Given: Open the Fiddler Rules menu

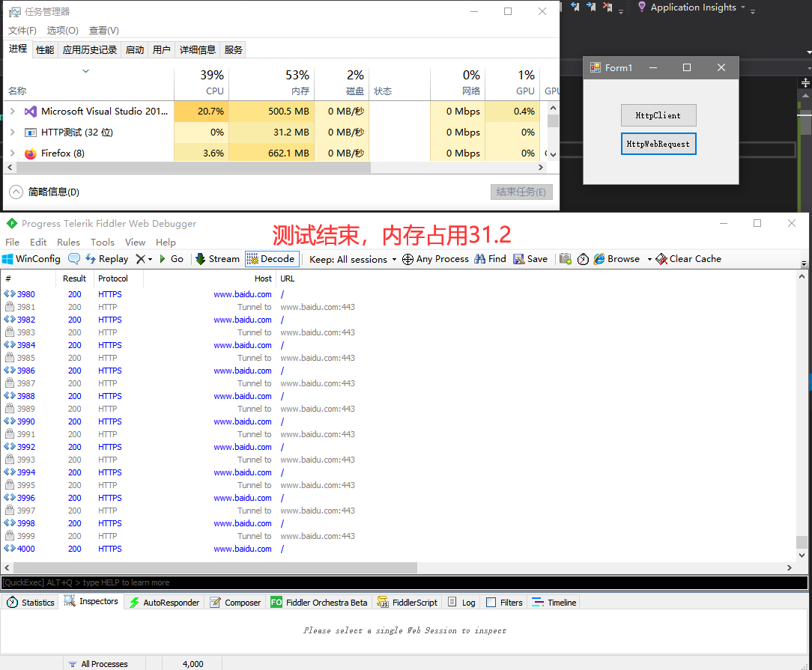Looking at the screenshot, I should tap(68, 242).
